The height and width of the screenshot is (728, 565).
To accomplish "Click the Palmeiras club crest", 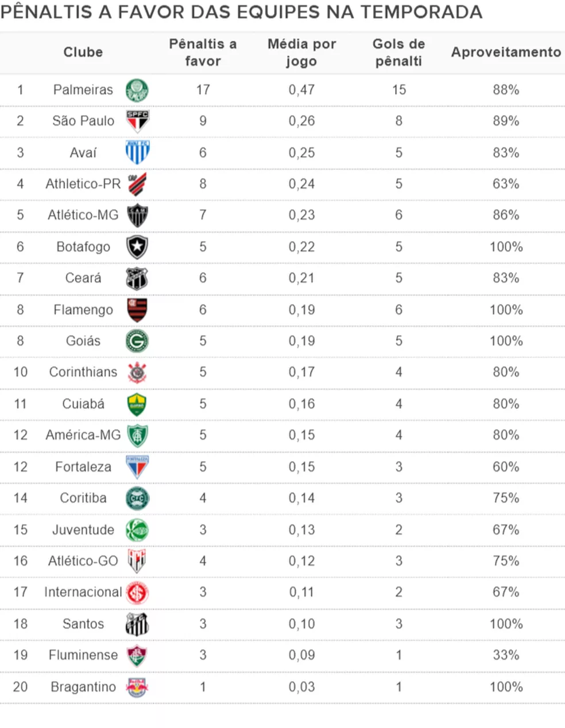I will tap(137, 90).
